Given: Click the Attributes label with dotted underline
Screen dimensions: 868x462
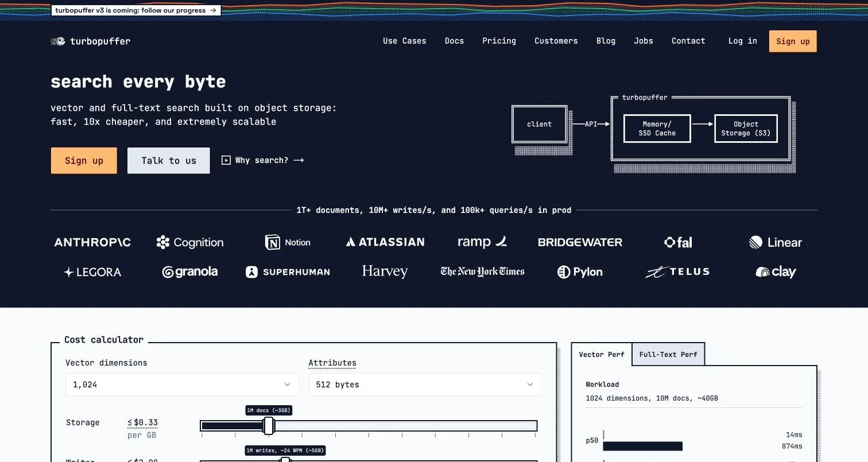Looking at the screenshot, I should [332, 363].
